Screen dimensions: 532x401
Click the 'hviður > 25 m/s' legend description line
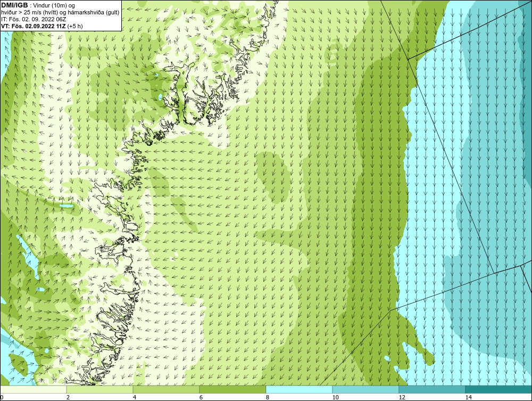[60, 13]
